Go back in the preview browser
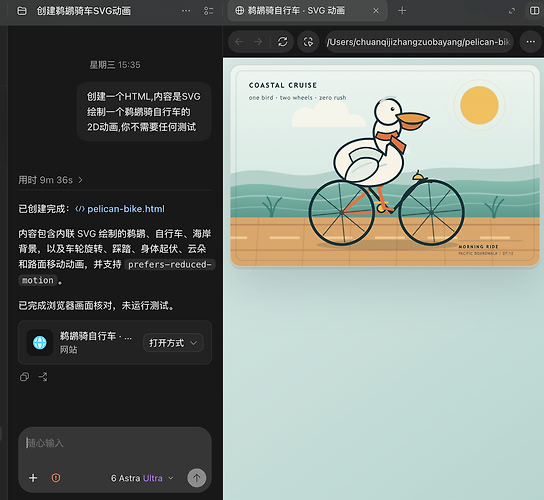Viewport: 544px width, 500px height. [239, 42]
